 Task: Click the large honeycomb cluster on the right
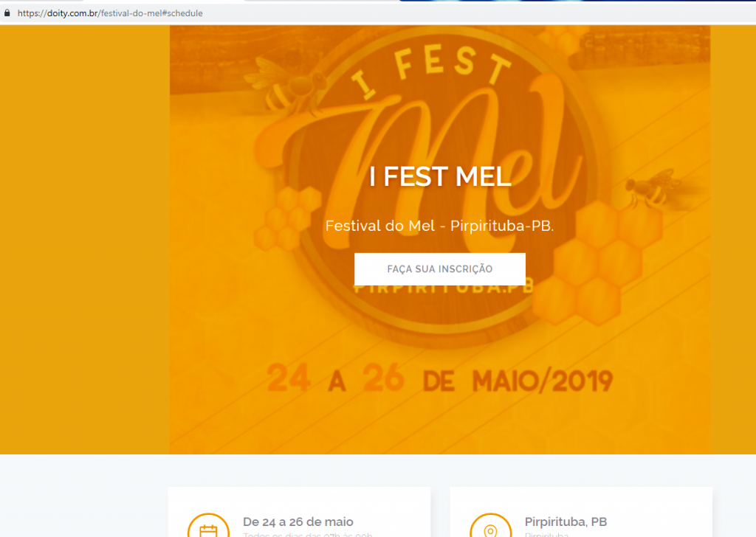tap(598, 263)
